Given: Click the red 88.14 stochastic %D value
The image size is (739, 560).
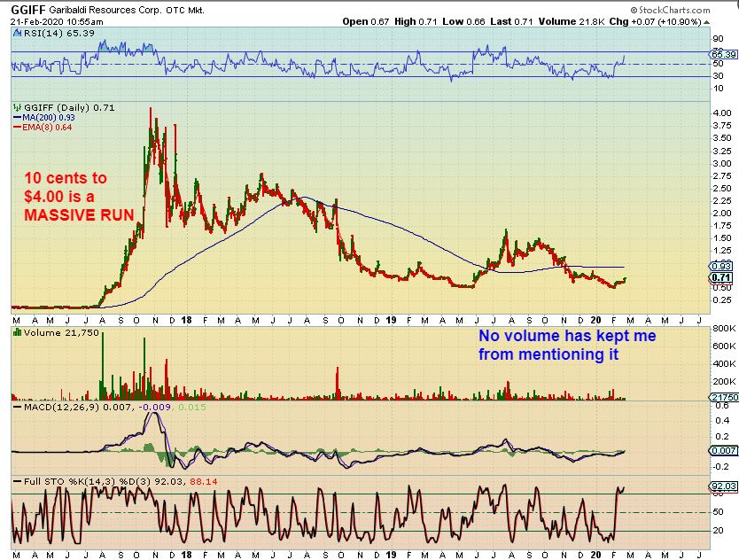Looking at the screenshot, I should [x=204, y=481].
